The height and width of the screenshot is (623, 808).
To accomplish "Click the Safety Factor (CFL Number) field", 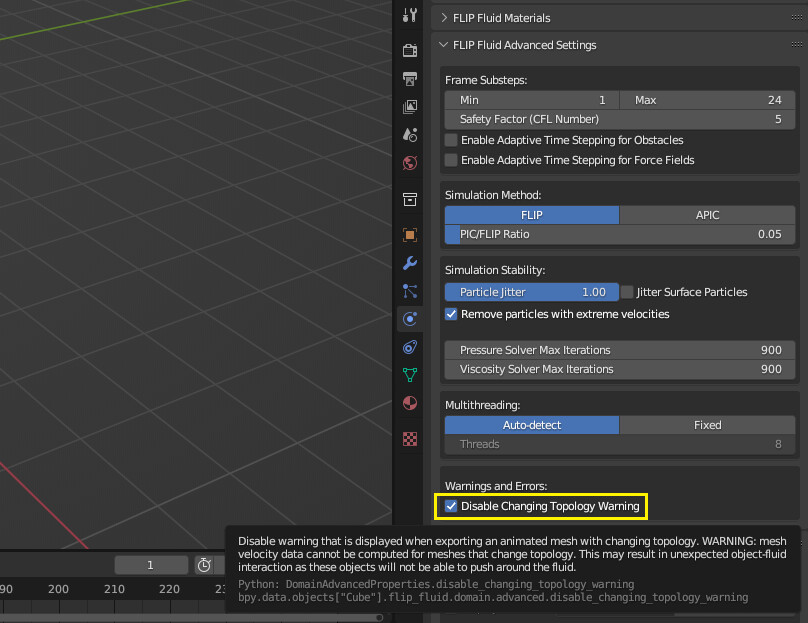I will tap(620, 119).
